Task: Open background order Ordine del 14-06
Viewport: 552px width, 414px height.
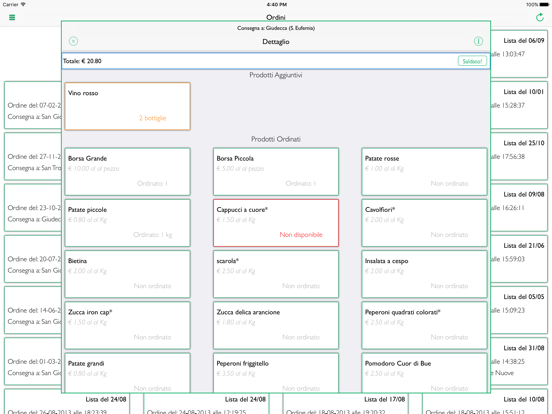Action: point(33,310)
